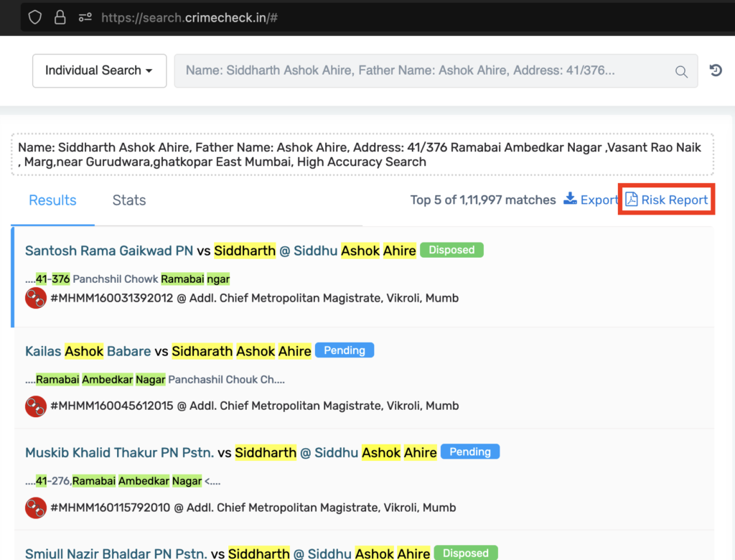Viewport: 735px width, 560px height.
Task: Open the Risk Report link
Action: (667, 200)
